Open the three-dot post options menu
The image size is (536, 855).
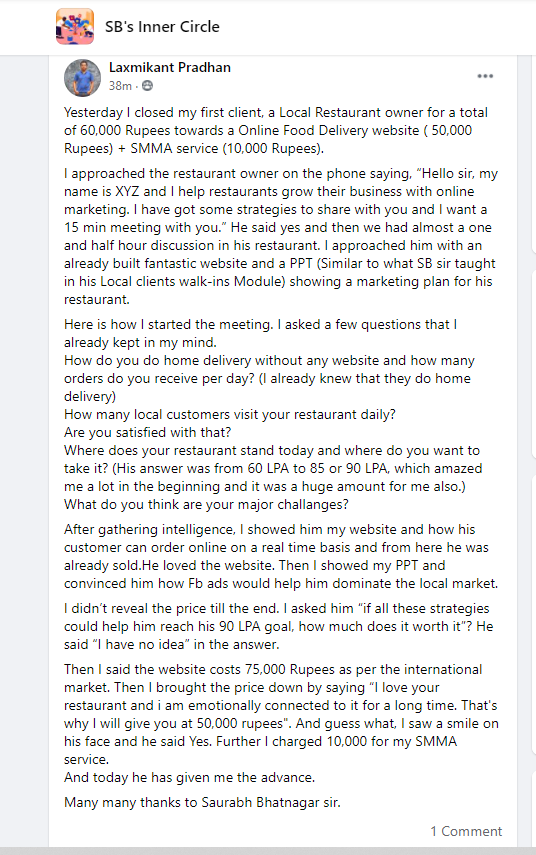pyautogui.click(x=485, y=76)
